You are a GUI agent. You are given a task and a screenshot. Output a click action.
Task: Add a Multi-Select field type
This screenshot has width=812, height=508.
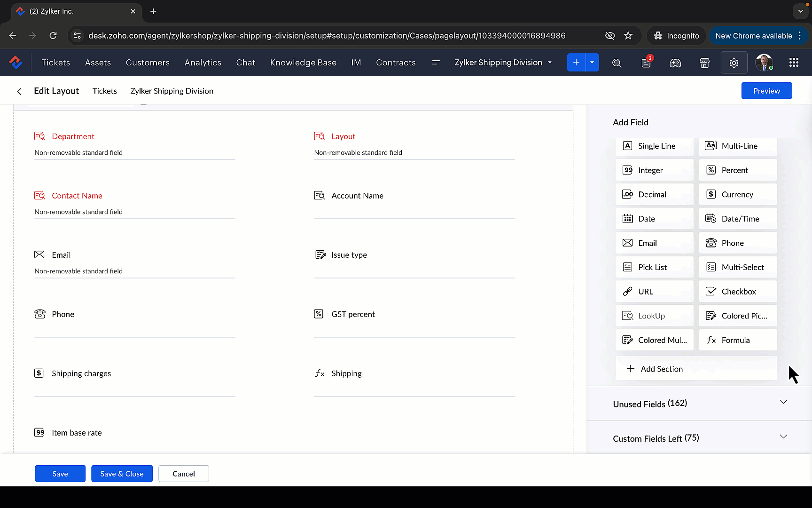738,267
